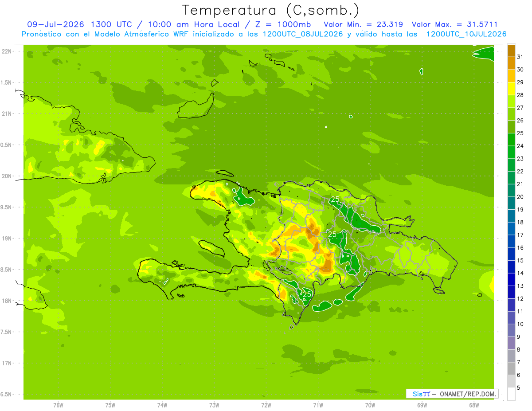Click the "09-Jul-2026 1300 UTC" date text
Image resolution: width=532 pixels, height=411 pixels.
pyautogui.click(x=79, y=24)
